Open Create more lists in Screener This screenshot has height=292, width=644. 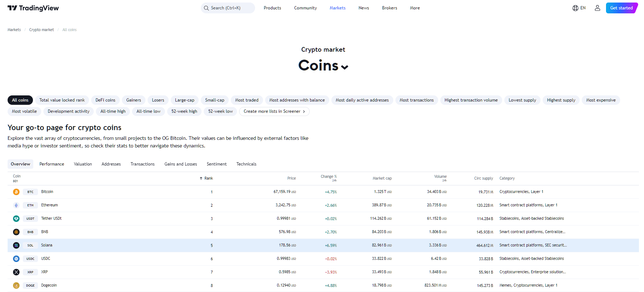pyautogui.click(x=274, y=111)
